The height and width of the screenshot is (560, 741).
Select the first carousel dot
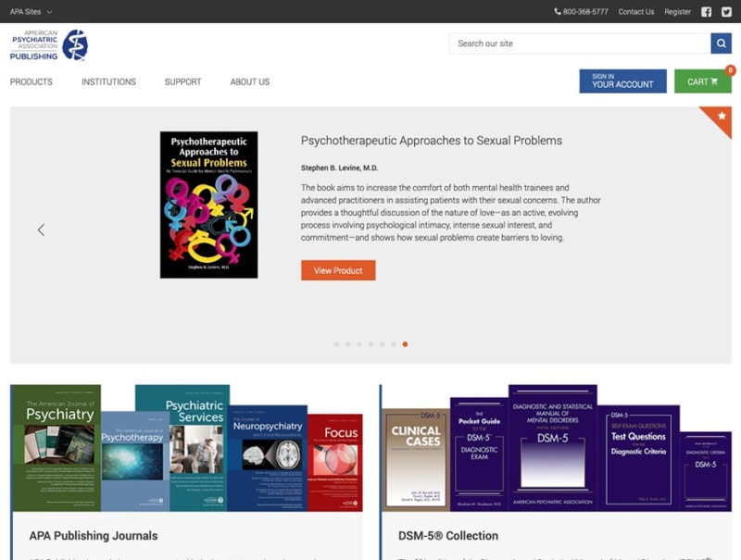pos(336,344)
